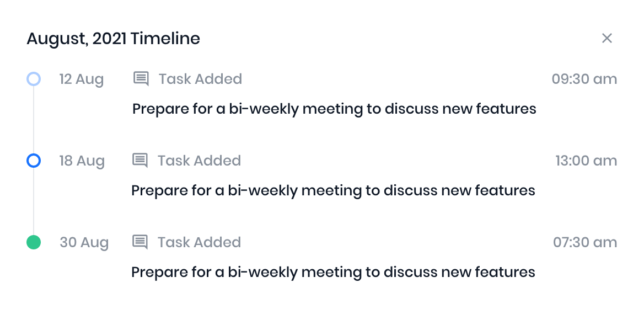
Task: Click the 18 Aug date label
Action: click(82, 161)
